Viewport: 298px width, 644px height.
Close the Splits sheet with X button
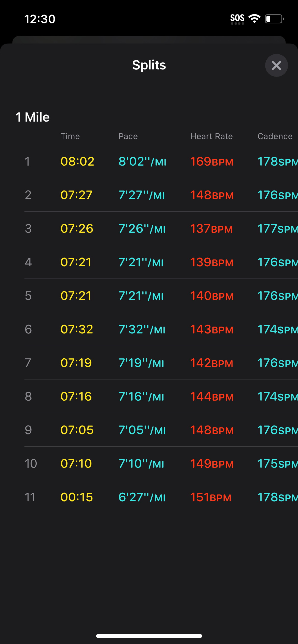(x=276, y=65)
